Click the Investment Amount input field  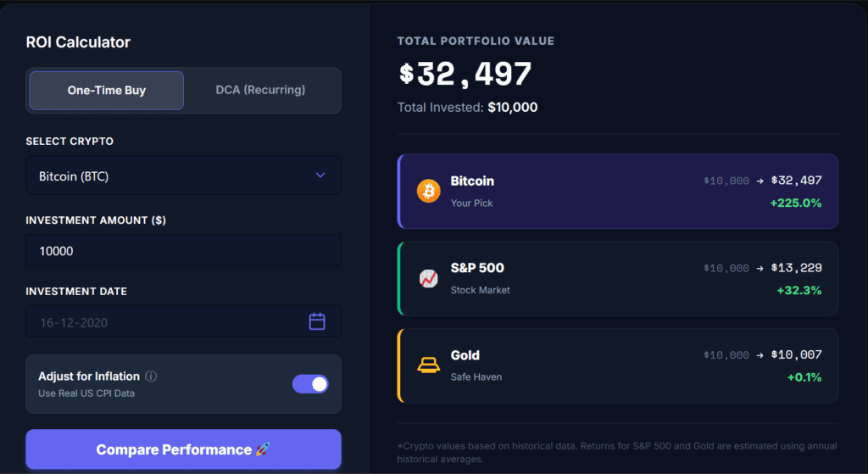click(x=183, y=251)
